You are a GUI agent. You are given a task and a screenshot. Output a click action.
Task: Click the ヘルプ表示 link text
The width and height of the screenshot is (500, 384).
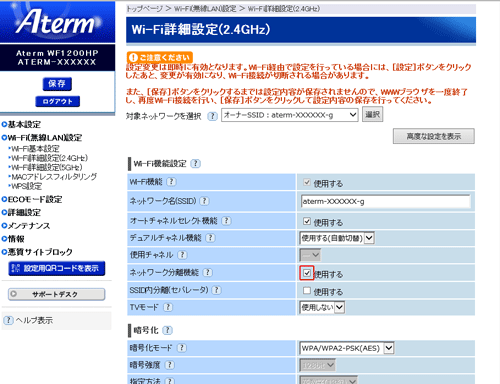point(34,320)
